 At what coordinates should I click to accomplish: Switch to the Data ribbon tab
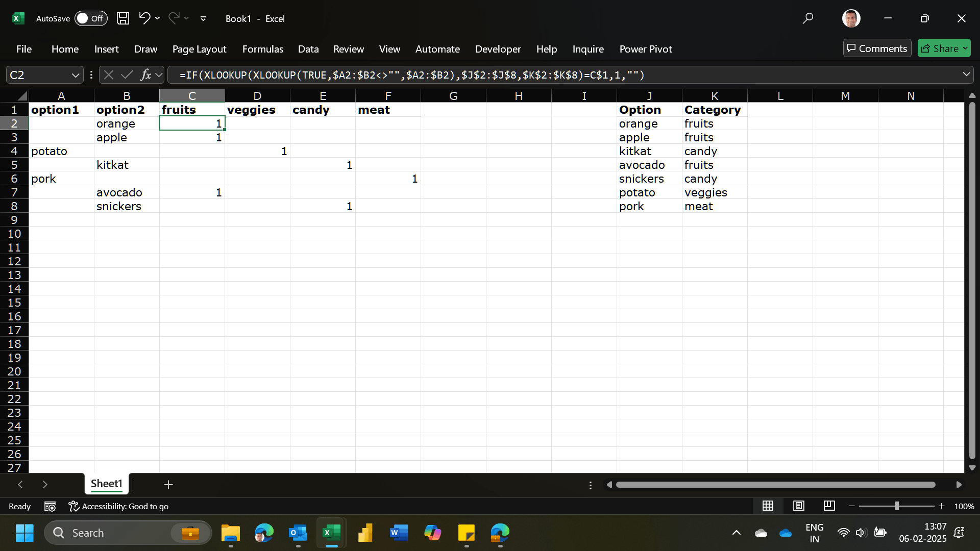(308, 49)
